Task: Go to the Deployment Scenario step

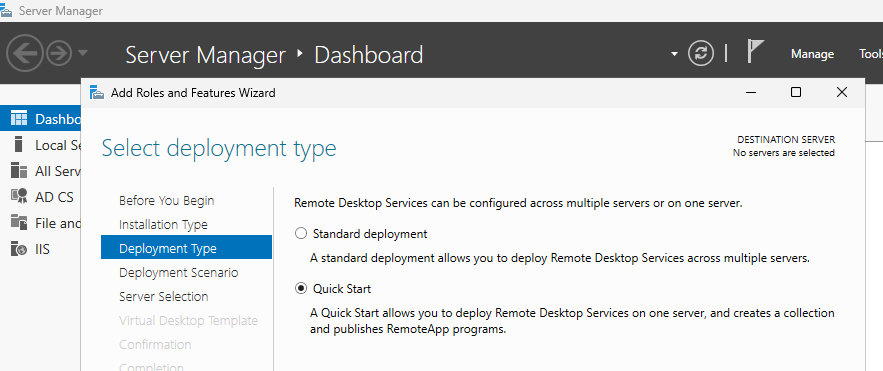Action: 179,272
